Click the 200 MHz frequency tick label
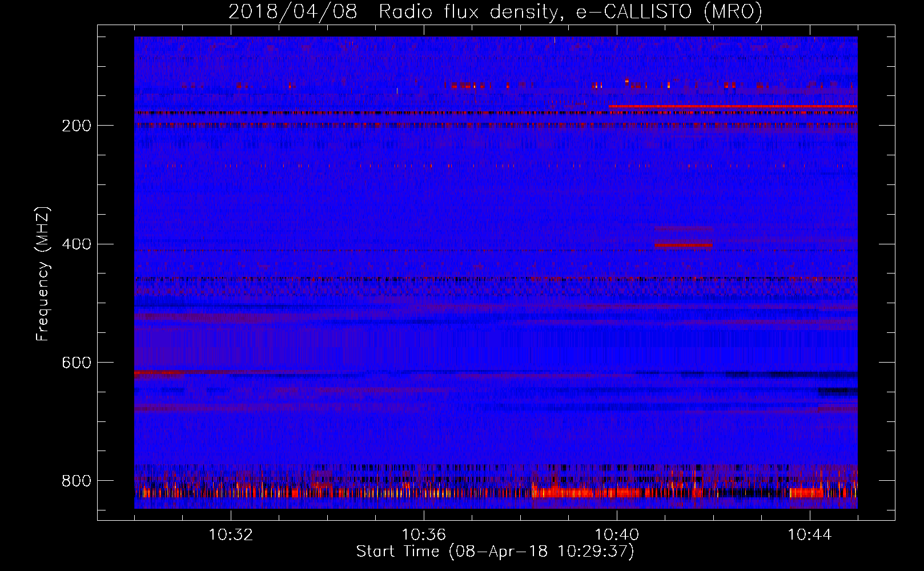 tap(77, 126)
